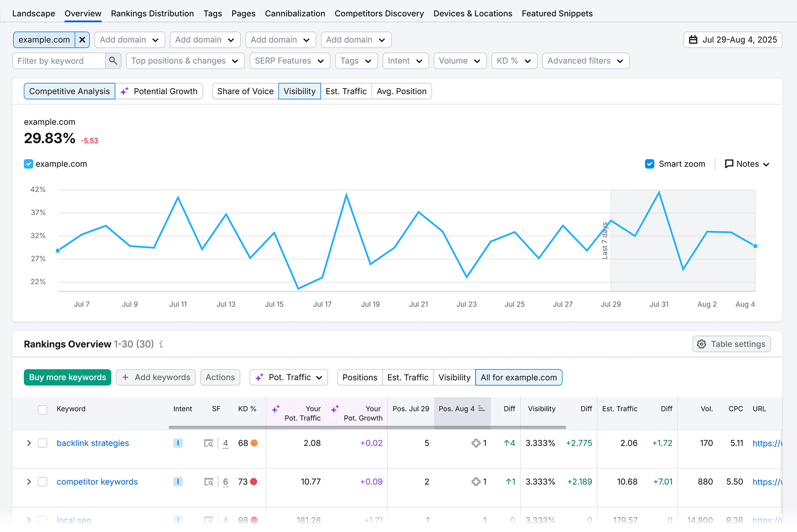Image resolution: width=797 pixels, height=532 pixels.
Task: Switch to the Landscape tab
Action: [x=33, y=13]
